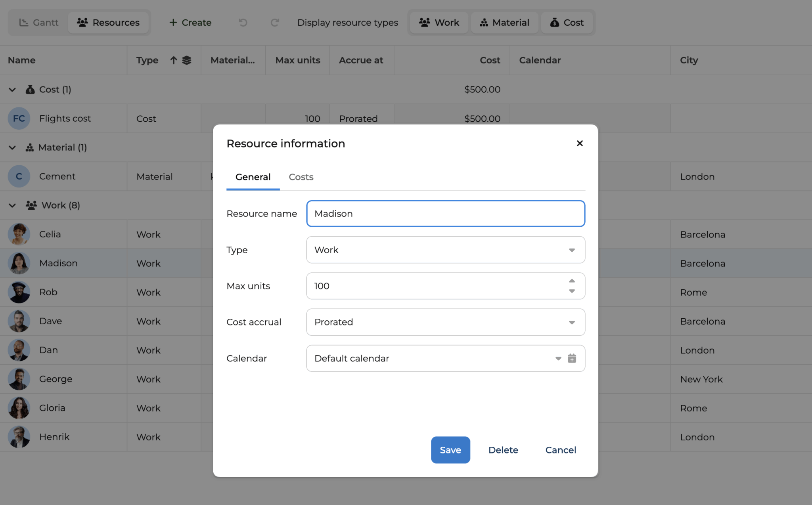Increase Max units with up stepper arrow
The height and width of the screenshot is (505, 812).
click(572, 281)
